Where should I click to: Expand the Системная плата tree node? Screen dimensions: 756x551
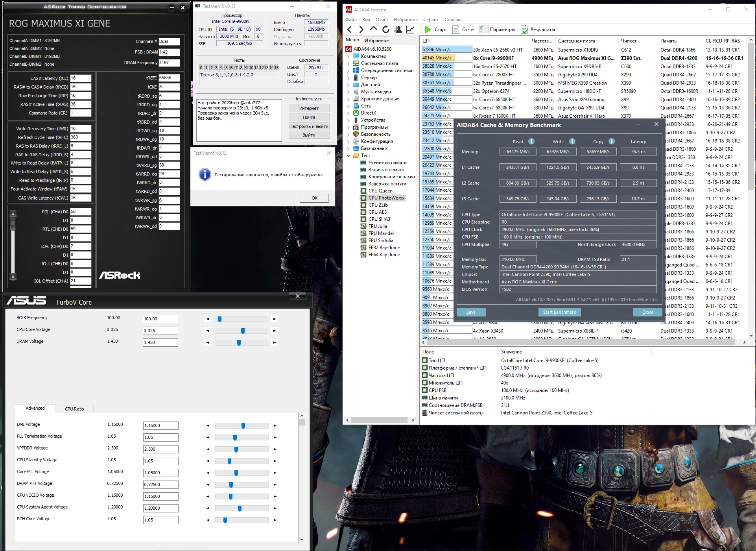click(348, 63)
